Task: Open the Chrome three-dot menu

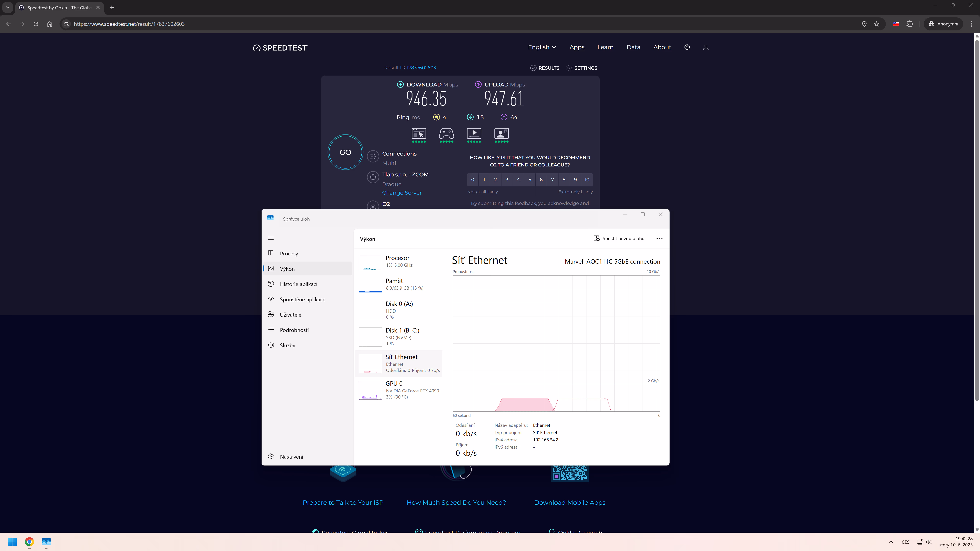Action: coord(971,24)
